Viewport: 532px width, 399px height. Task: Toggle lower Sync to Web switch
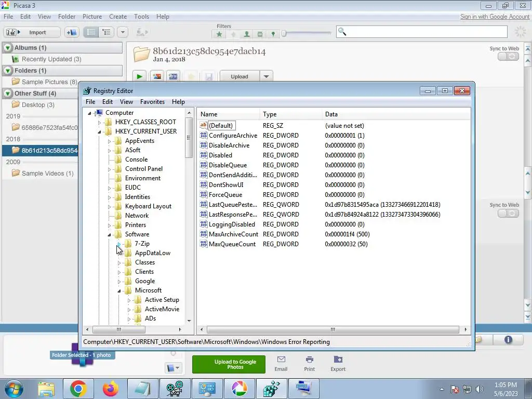pos(508,213)
